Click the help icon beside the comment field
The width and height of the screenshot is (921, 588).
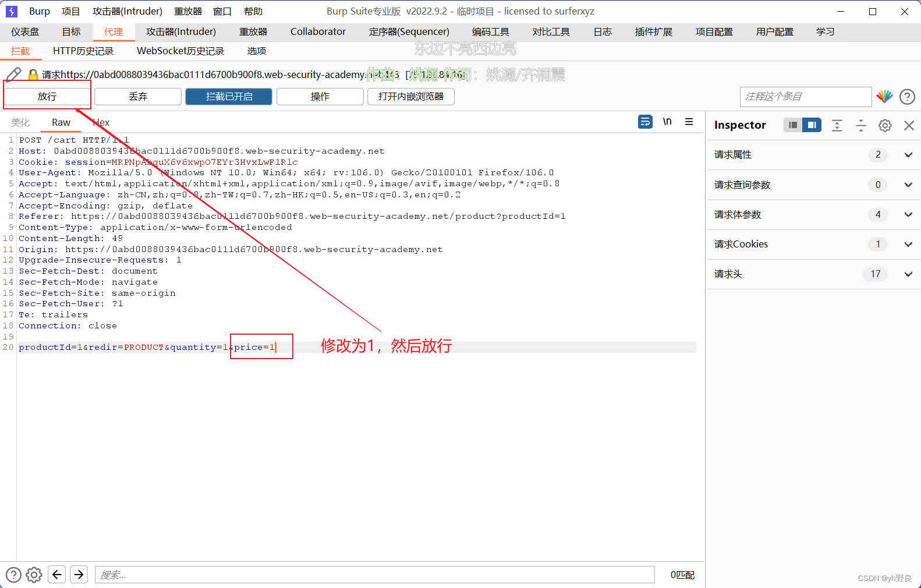tap(907, 97)
